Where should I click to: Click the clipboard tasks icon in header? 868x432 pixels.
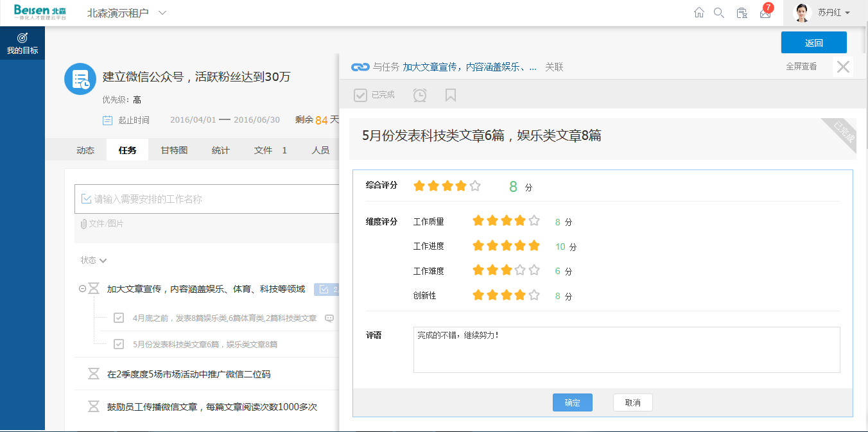(x=742, y=13)
